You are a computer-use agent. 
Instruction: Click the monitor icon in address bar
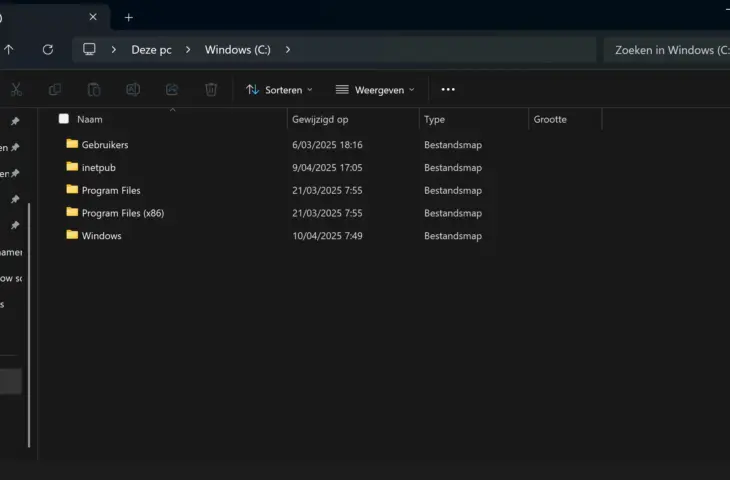(x=90, y=49)
